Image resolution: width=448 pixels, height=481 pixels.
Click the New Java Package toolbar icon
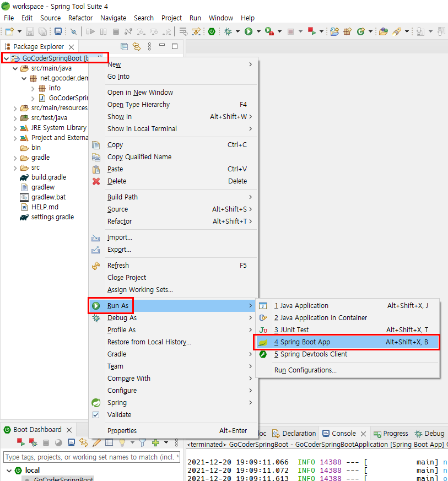347,31
